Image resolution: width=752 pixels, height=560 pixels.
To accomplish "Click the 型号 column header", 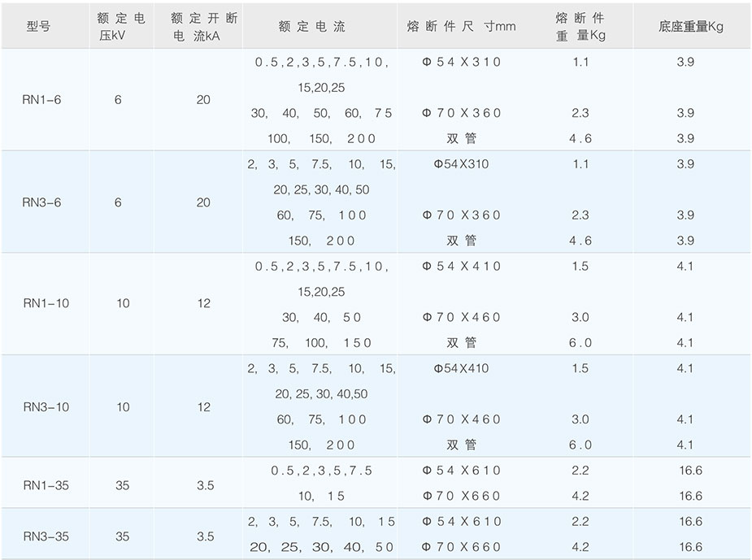I will [38, 26].
